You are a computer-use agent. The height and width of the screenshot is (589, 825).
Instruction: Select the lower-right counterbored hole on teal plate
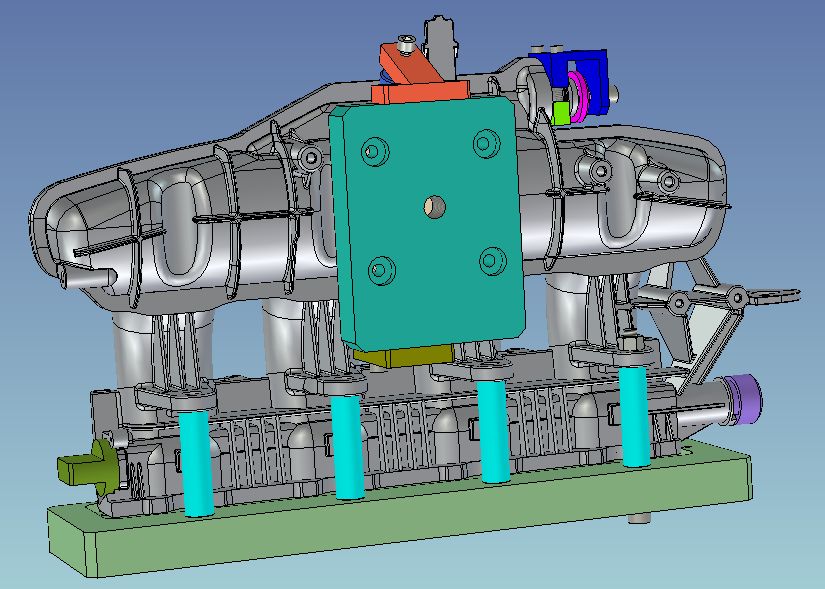[x=493, y=261]
